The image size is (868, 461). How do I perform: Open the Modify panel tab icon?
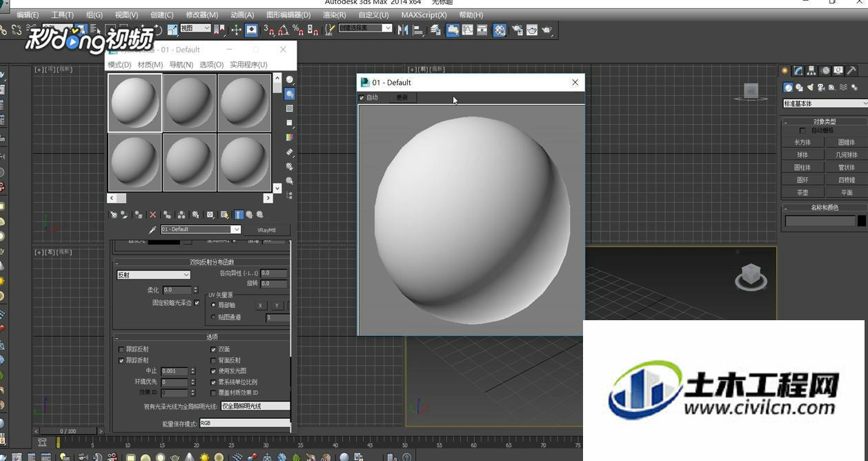click(x=798, y=70)
